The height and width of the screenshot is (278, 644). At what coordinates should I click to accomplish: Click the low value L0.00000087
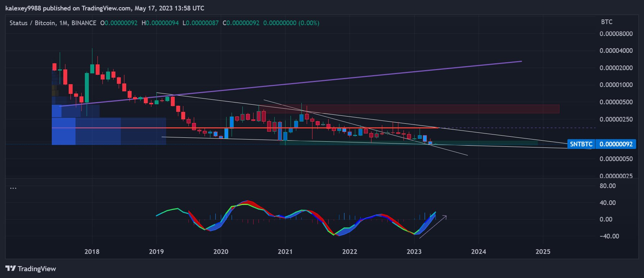[x=201, y=23]
